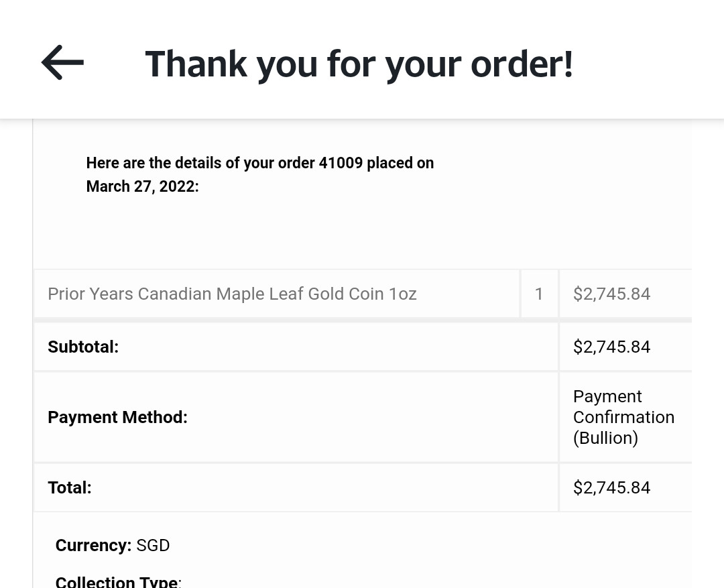Click the word 'Confirmation' in payment method
The height and width of the screenshot is (588, 724).
623,417
